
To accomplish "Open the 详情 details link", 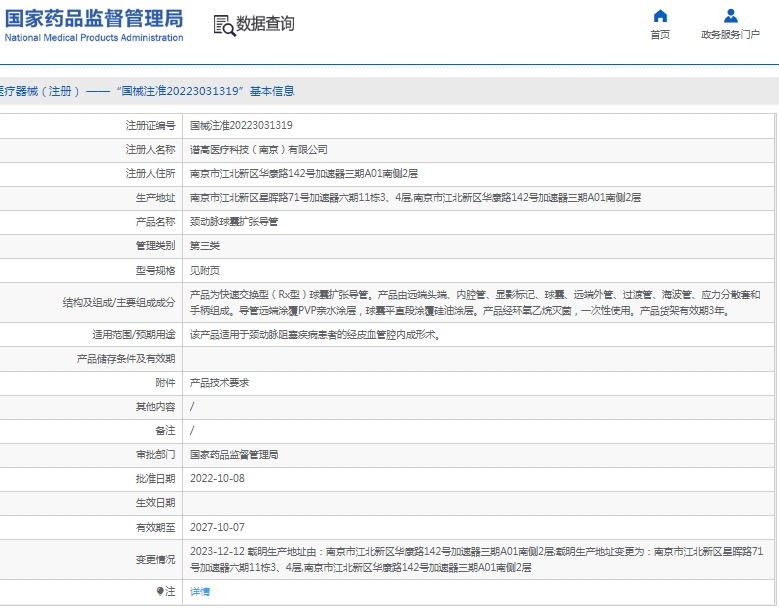I will click(x=200, y=591).
